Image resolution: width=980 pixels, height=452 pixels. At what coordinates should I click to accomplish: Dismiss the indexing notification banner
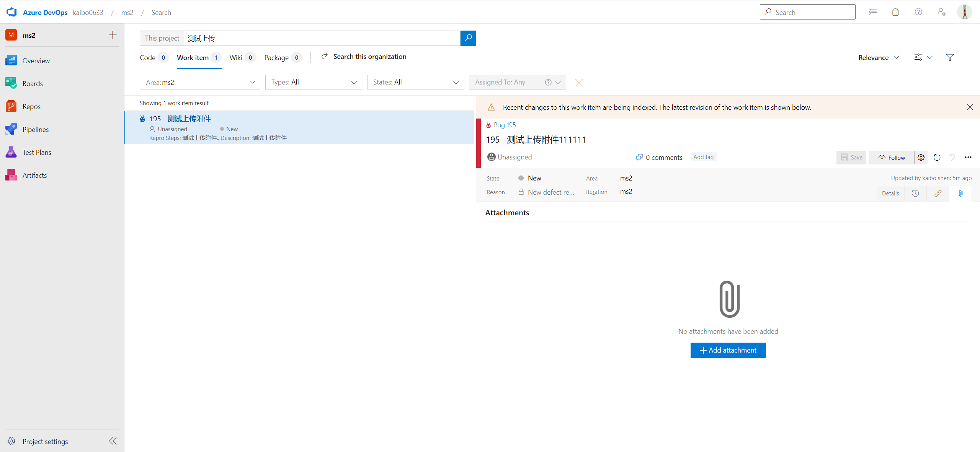tap(970, 107)
